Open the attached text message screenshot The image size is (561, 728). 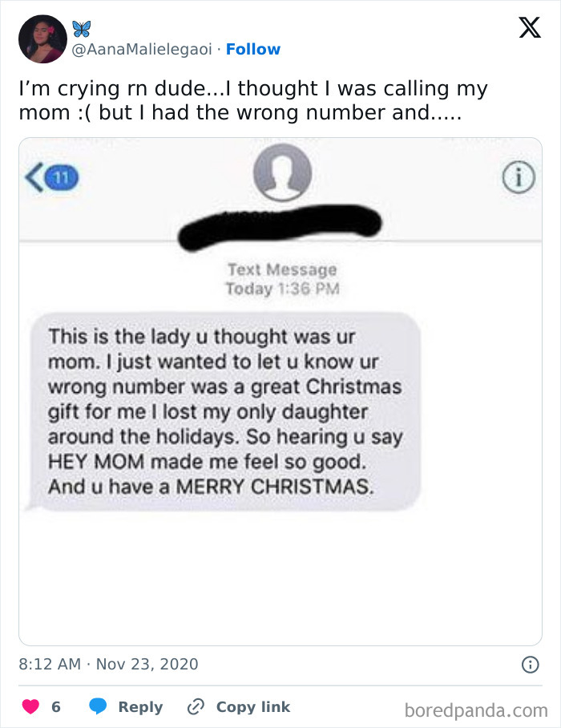[280, 391]
